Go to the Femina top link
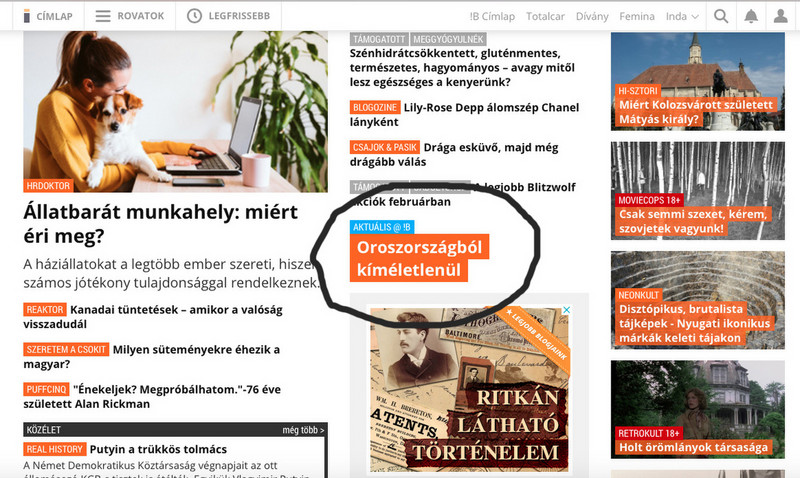 [x=637, y=16]
